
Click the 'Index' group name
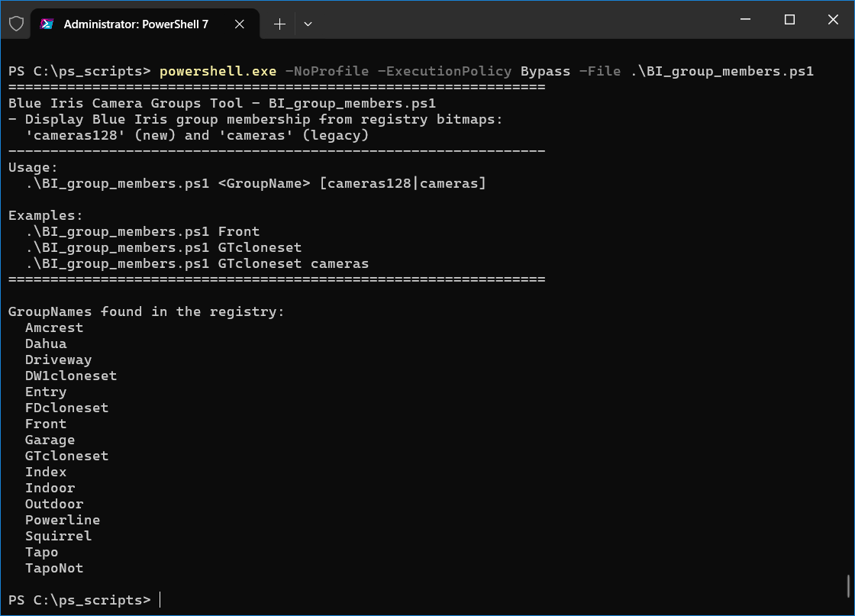coord(46,472)
